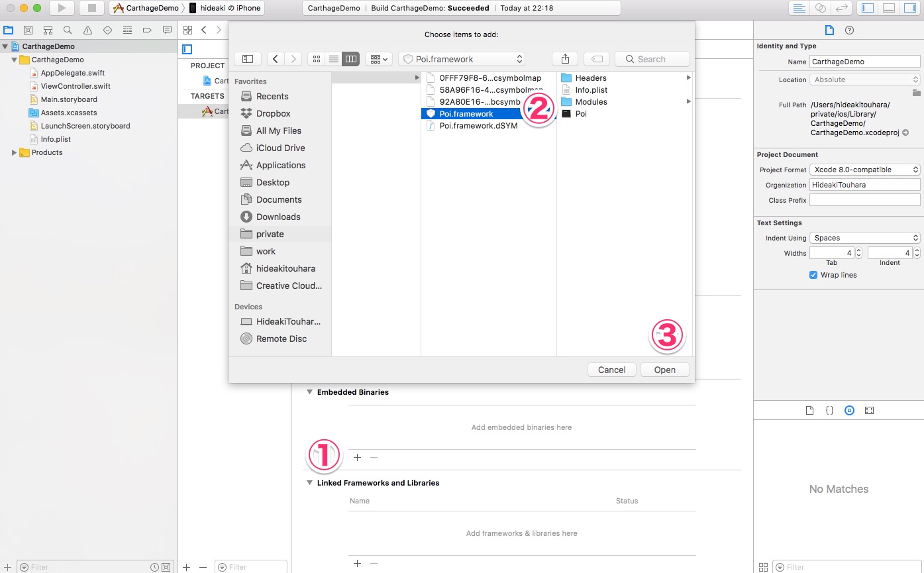This screenshot has width=924, height=573.
Task: Select Info.plist in Poi.framework column
Action: pyautogui.click(x=591, y=89)
